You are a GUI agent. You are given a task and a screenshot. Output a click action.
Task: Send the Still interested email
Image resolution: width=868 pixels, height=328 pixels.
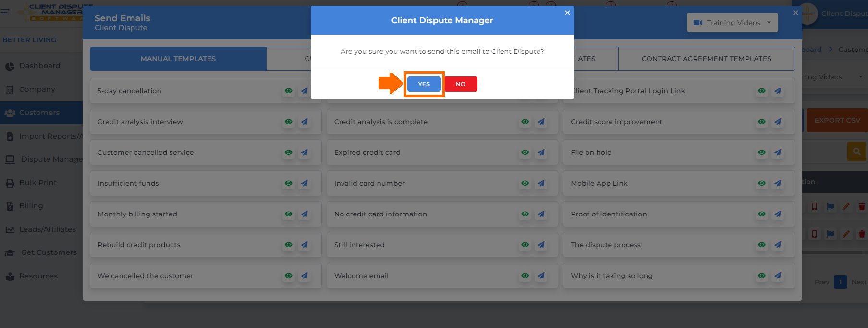tap(541, 245)
